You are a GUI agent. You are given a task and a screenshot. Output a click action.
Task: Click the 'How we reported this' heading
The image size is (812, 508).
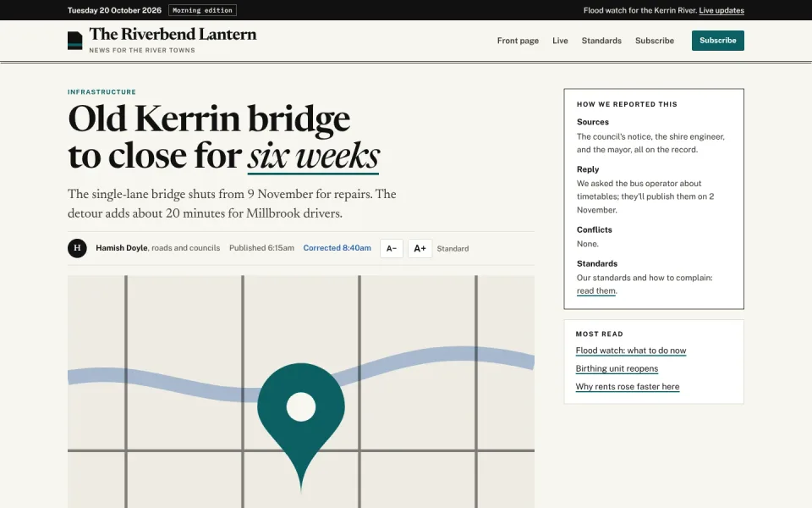tap(627, 104)
